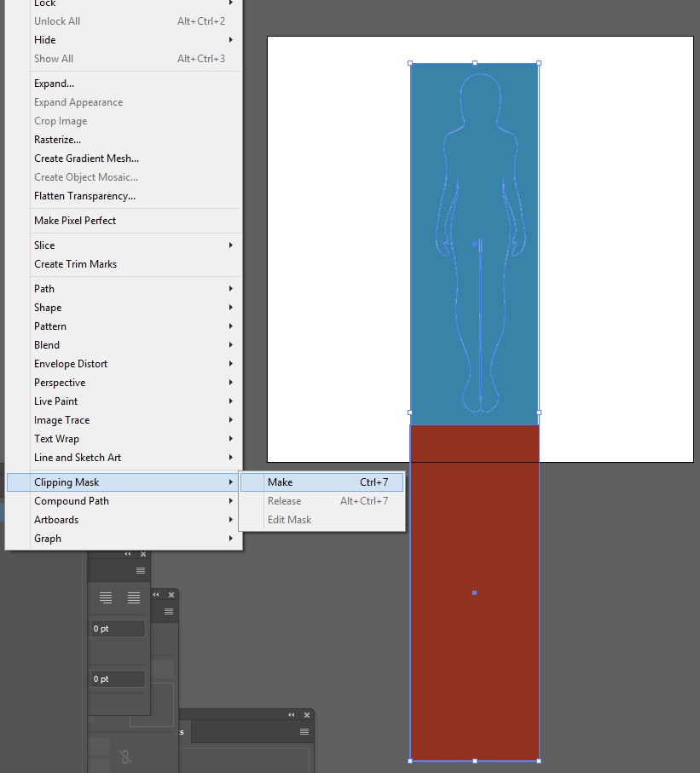Click the double-chevron collapse icon on bottom-right panel
The height and width of the screenshot is (773, 700).
click(x=292, y=715)
